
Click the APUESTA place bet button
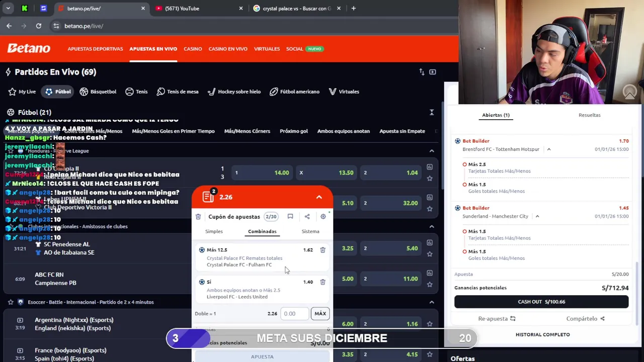click(x=262, y=356)
